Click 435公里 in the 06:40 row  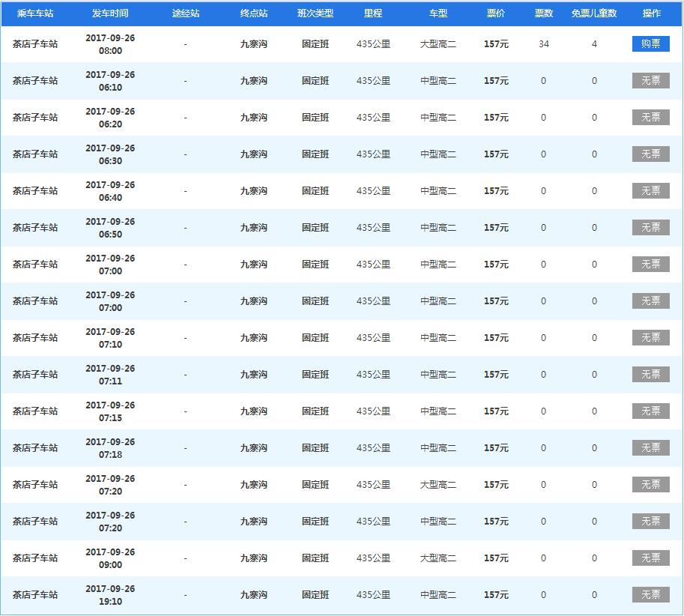click(x=373, y=190)
